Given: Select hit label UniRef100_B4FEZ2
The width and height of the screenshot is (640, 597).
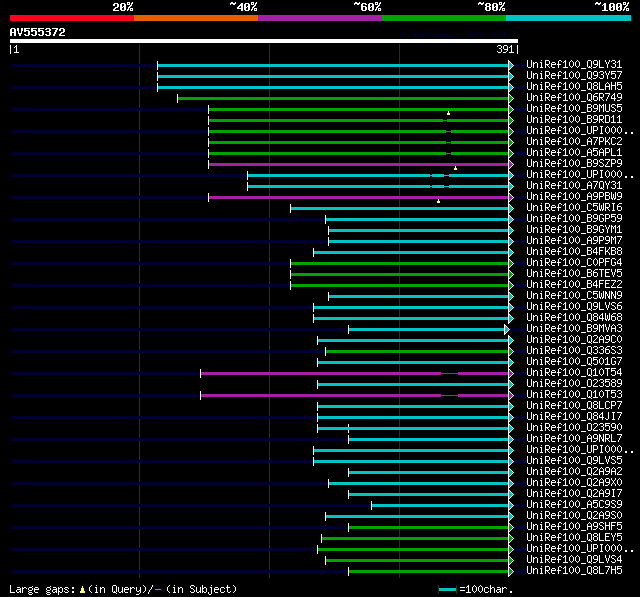Looking at the screenshot, I should (x=574, y=285).
